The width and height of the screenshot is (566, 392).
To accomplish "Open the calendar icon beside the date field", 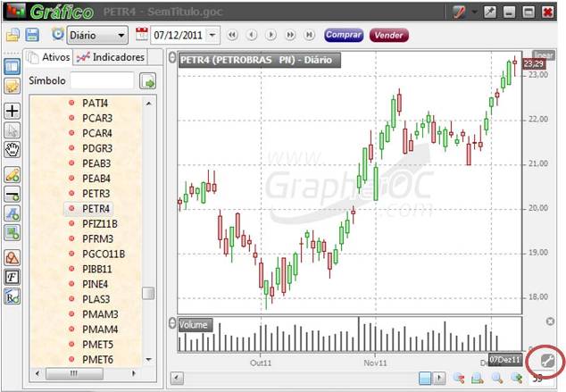I will click(x=142, y=35).
